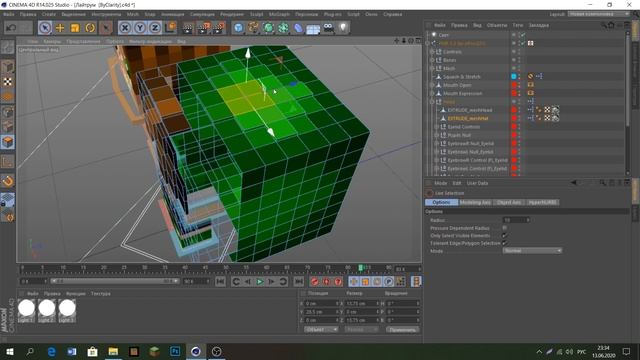The image size is (640, 360).
Task: Toggle Tolerant Edge/Polygon Selection checkbox
Action: (505, 243)
